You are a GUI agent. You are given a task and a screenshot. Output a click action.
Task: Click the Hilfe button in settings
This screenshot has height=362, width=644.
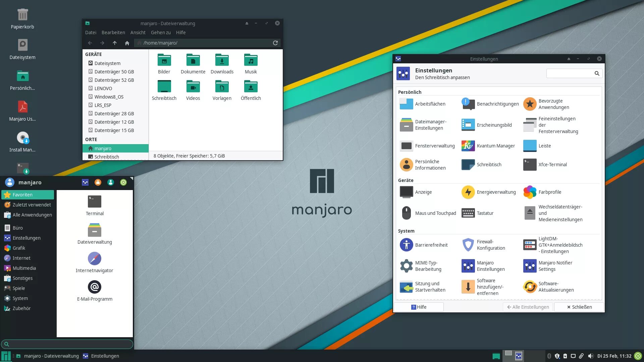click(419, 307)
